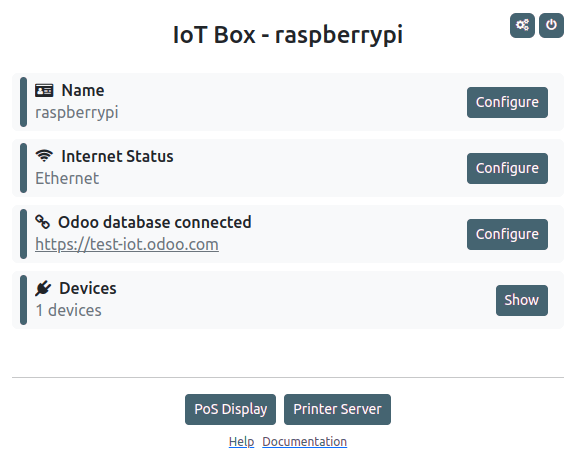Click the ID card icon beside Name
The width and height of the screenshot is (577, 466).
click(44, 90)
